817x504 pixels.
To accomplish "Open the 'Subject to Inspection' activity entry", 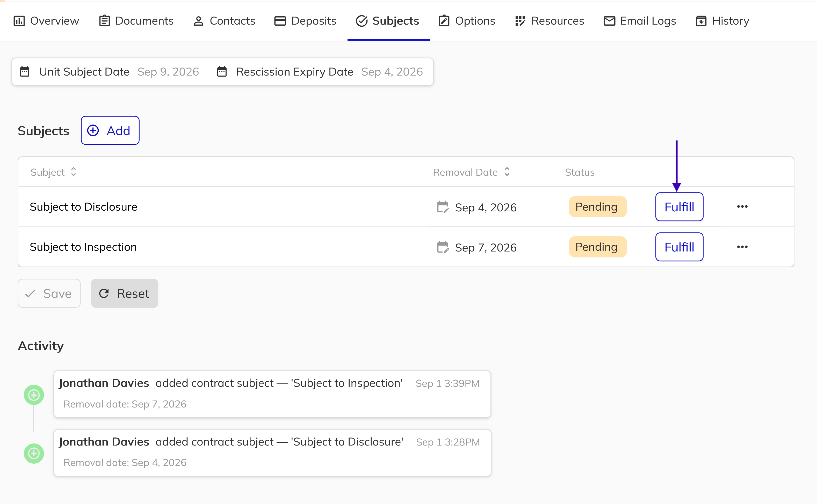I will [x=272, y=394].
